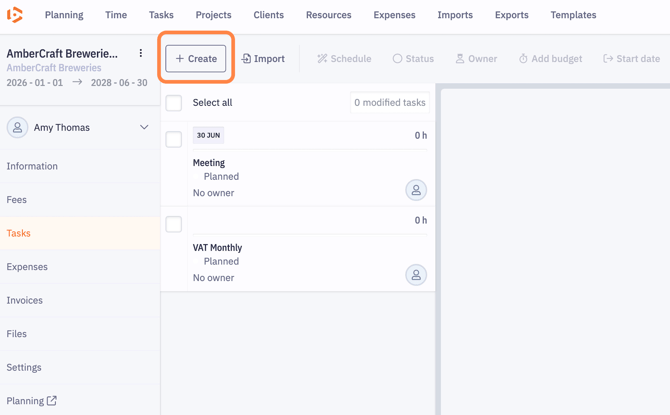Click the Create button
Screen dimensions: 670x415
pos(196,59)
